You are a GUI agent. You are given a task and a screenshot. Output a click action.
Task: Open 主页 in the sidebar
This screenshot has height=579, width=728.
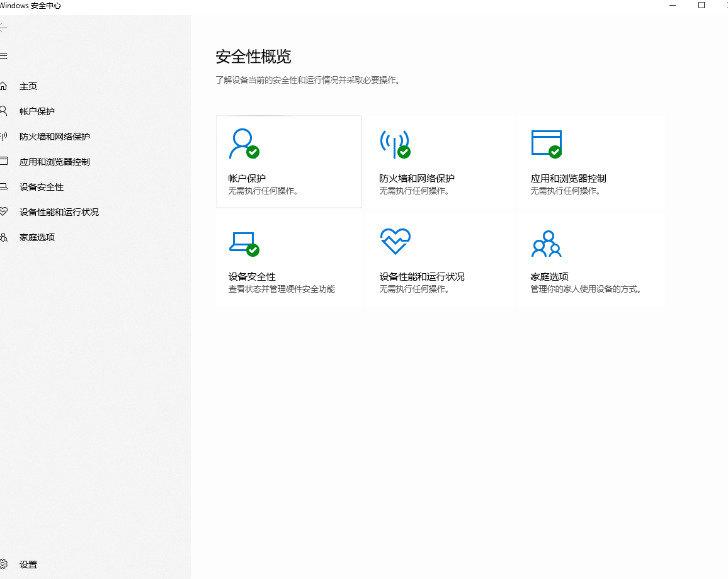pos(28,86)
